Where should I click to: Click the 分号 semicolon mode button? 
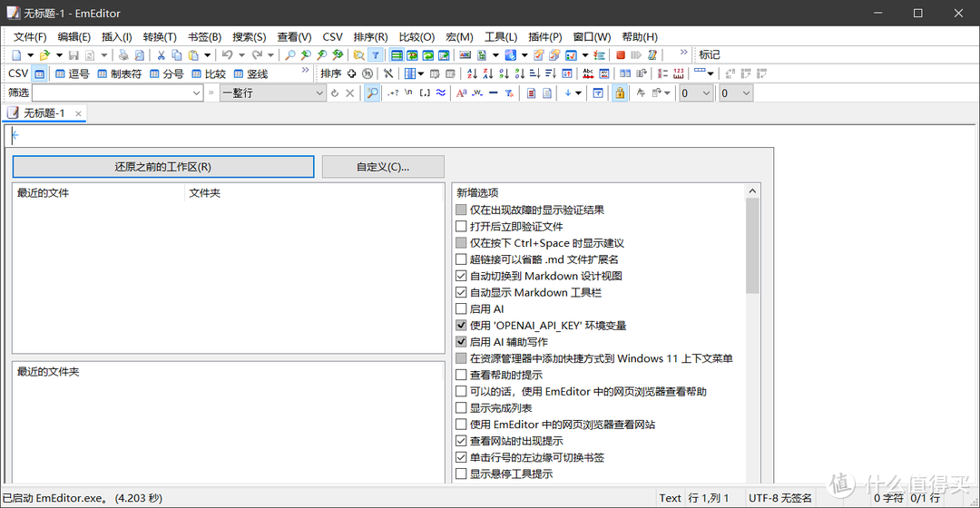tap(166, 73)
